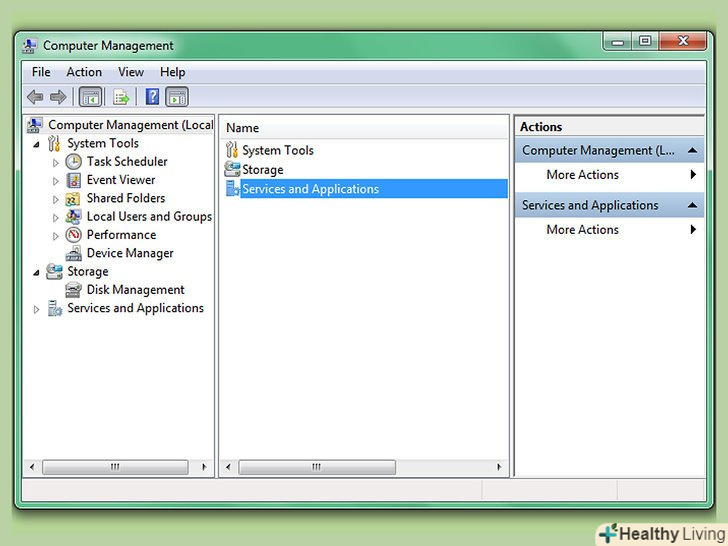Click the Back arrow toolbar icon

click(x=35, y=97)
